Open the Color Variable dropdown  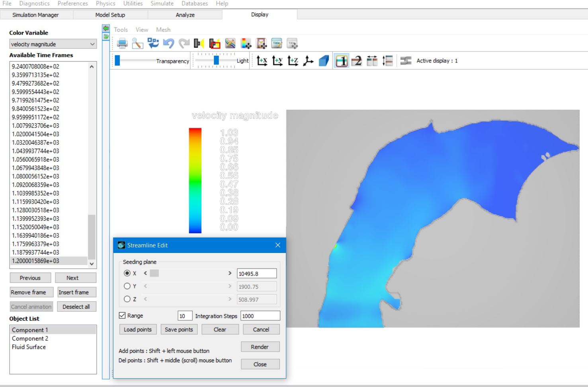[53, 44]
